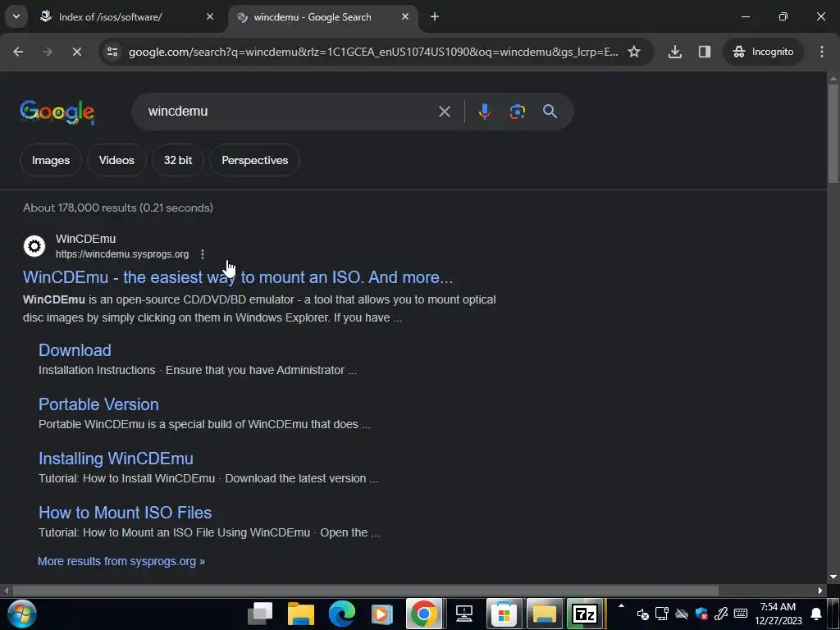Toggle the Chrome side panel
Viewport: 840px width, 630px height.
tap(705, 52)
